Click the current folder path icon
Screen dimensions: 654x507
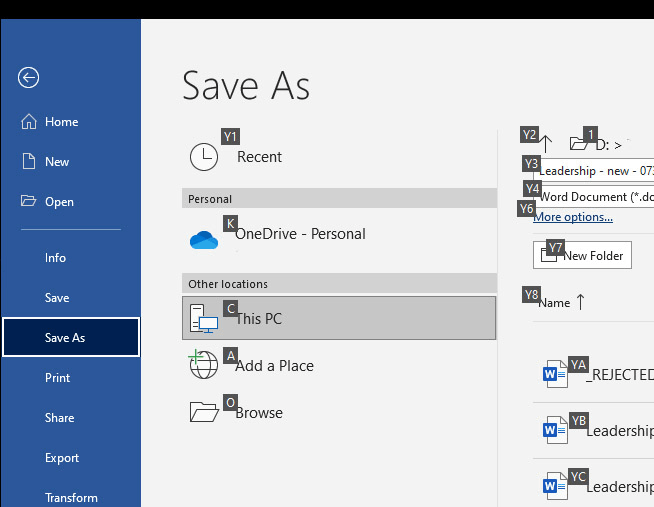click(x=579, y=144)
